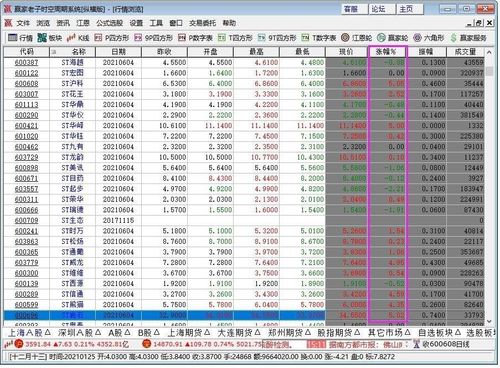Open the 浏览 menu
Screen dimensions: 500x368
(x=43, y=23)
